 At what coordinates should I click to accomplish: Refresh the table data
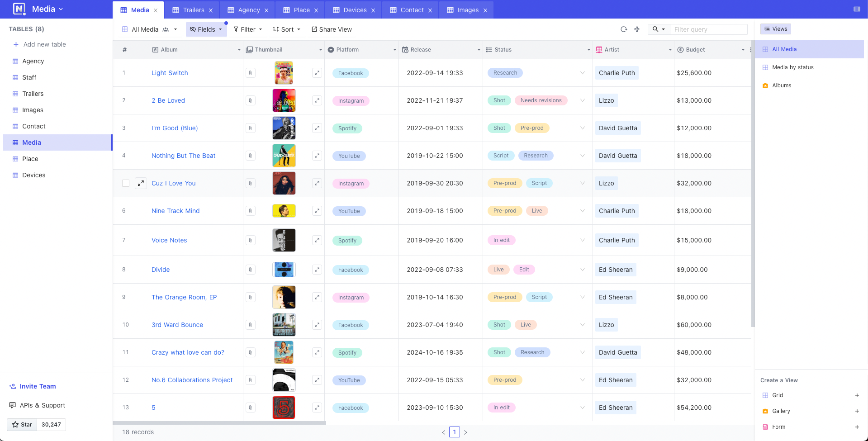point(624,29)
